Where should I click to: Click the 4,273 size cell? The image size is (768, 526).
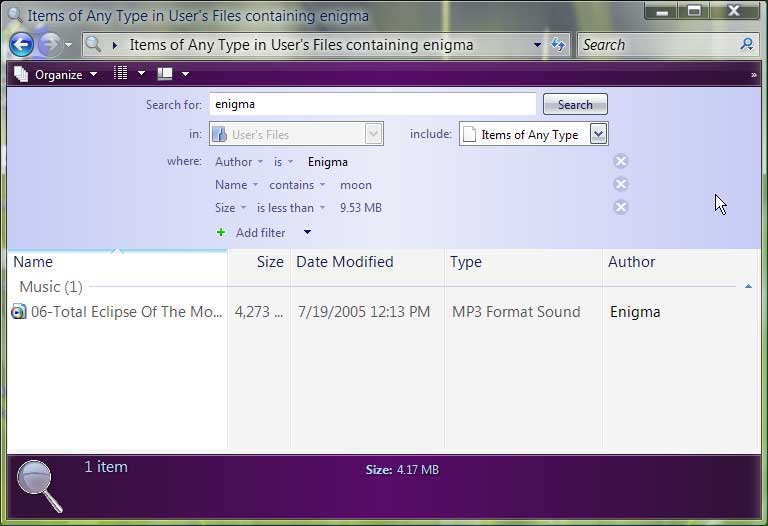[259, 311]
